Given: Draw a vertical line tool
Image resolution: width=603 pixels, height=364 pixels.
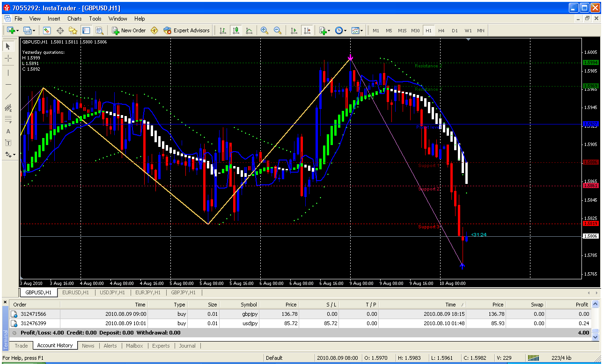Looking at the screenshot, I should tap(8, 73).
